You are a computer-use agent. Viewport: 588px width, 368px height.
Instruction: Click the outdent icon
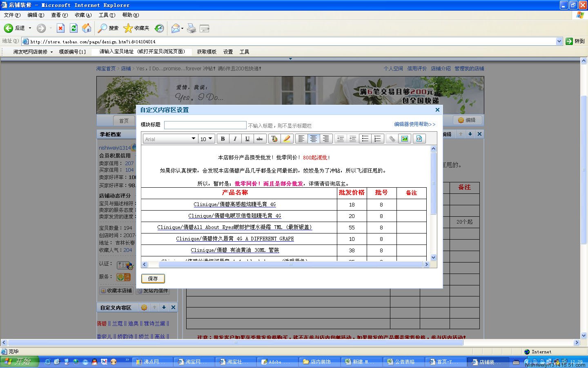(340, 139)
